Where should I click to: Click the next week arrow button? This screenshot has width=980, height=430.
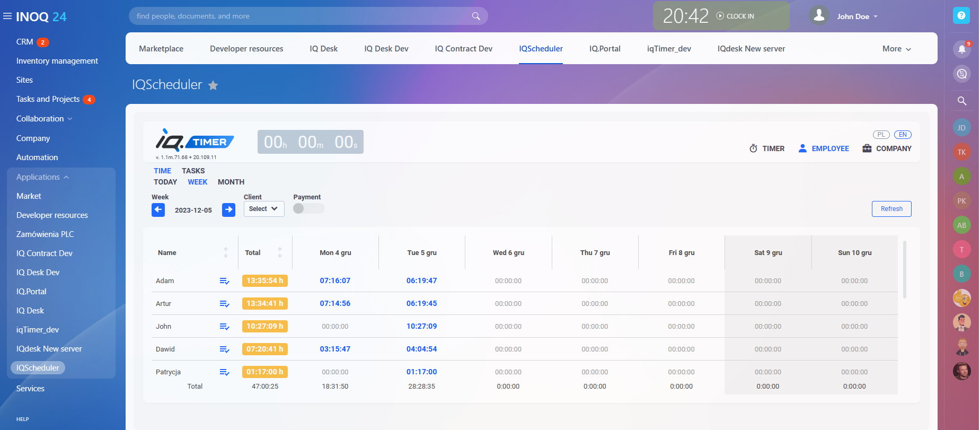(228, 210)
